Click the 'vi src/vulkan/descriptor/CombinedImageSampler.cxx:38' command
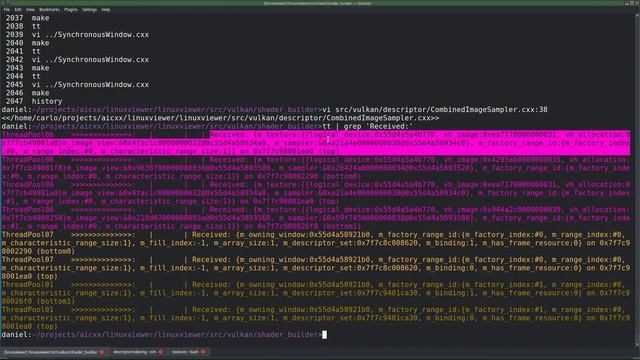 [x=435, y=109]
